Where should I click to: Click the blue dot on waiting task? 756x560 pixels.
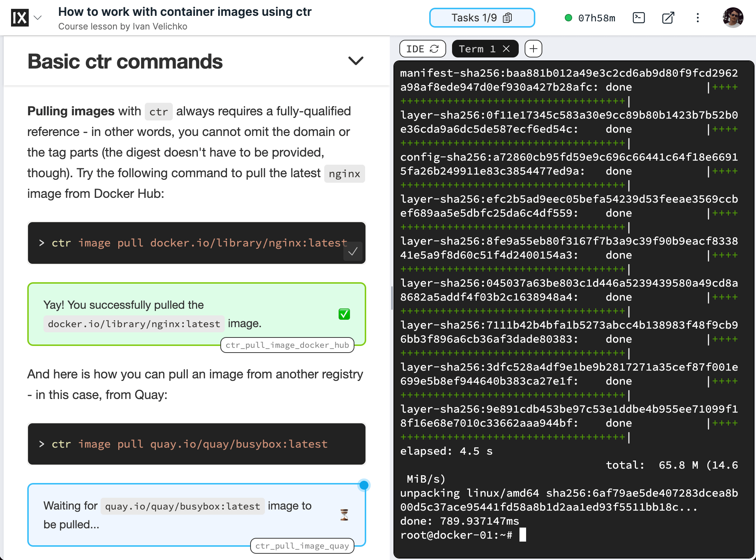pos(364,486)
